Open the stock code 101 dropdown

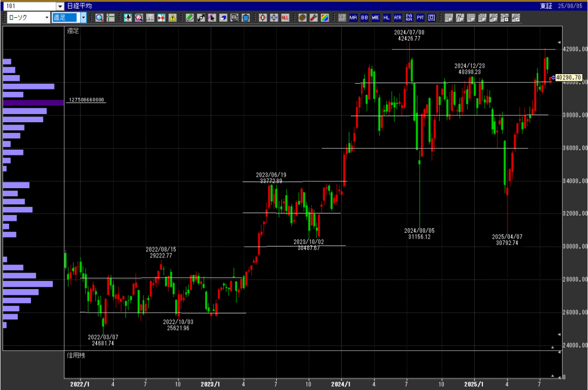[x=60, y=6]
